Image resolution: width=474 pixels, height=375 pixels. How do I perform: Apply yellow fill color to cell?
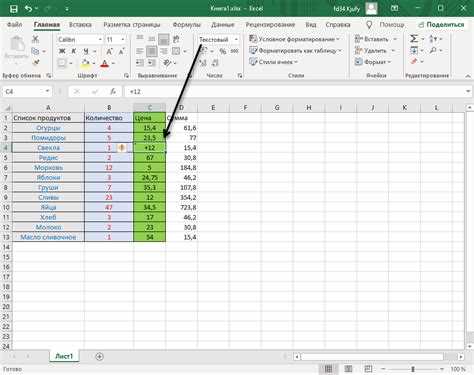85,63
